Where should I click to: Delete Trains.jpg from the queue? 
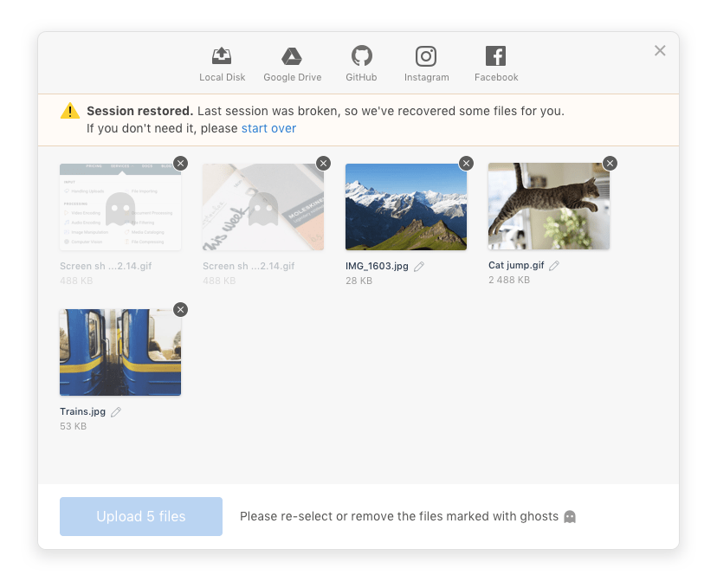click(180, 309)
